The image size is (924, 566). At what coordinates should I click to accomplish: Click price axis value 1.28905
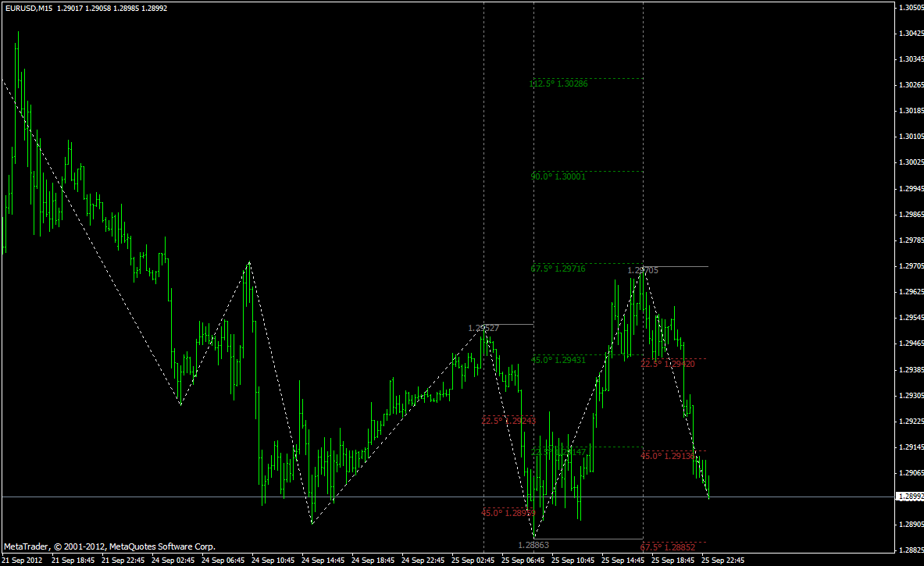click(911, 524)
